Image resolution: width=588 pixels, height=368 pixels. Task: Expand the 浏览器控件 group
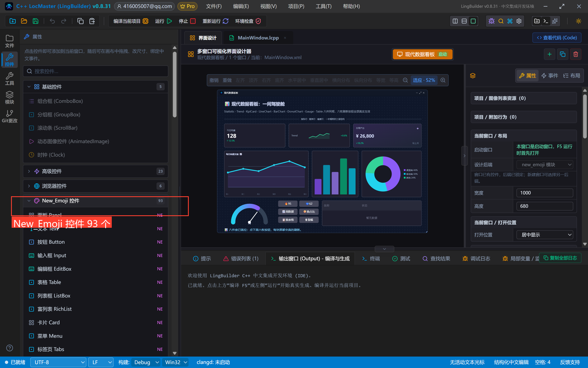click(x=96, y=186)
